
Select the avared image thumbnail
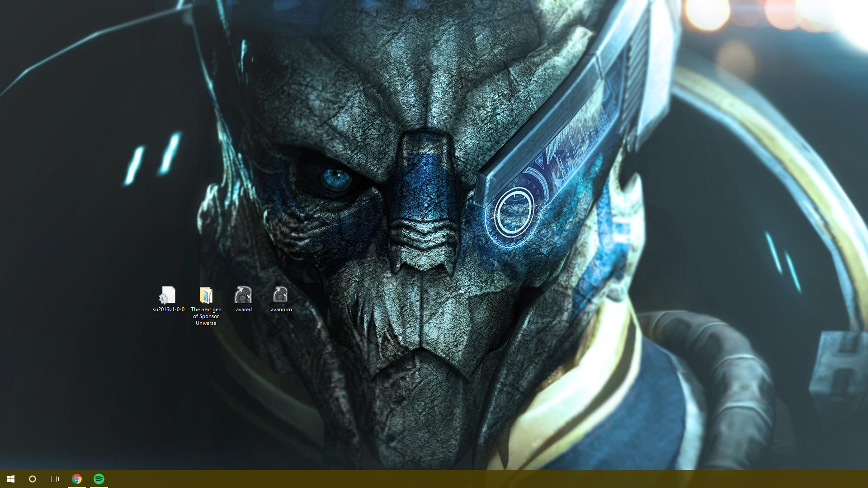(x=243, y=295)
